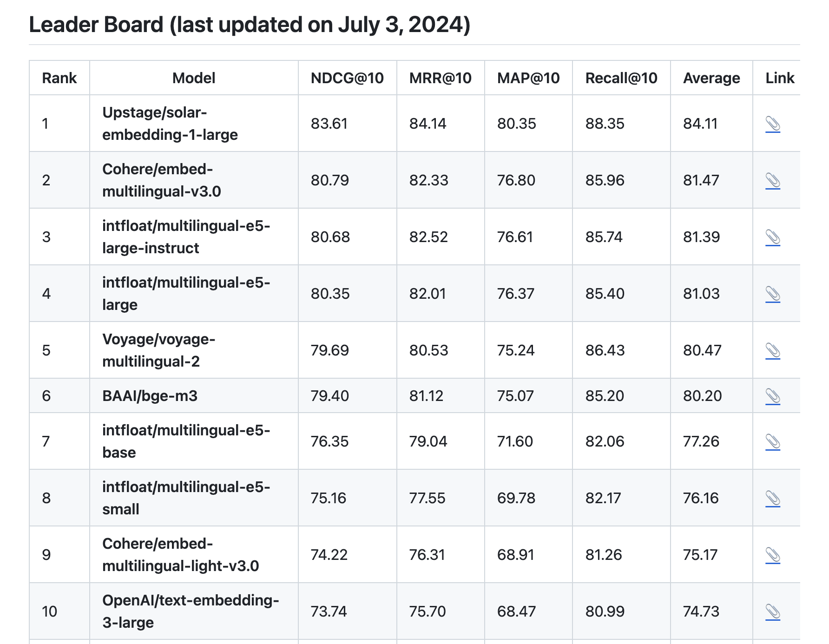
Task: Click the 84.11 average score cell
Action: pyautogui.click(x=700, y=124)
